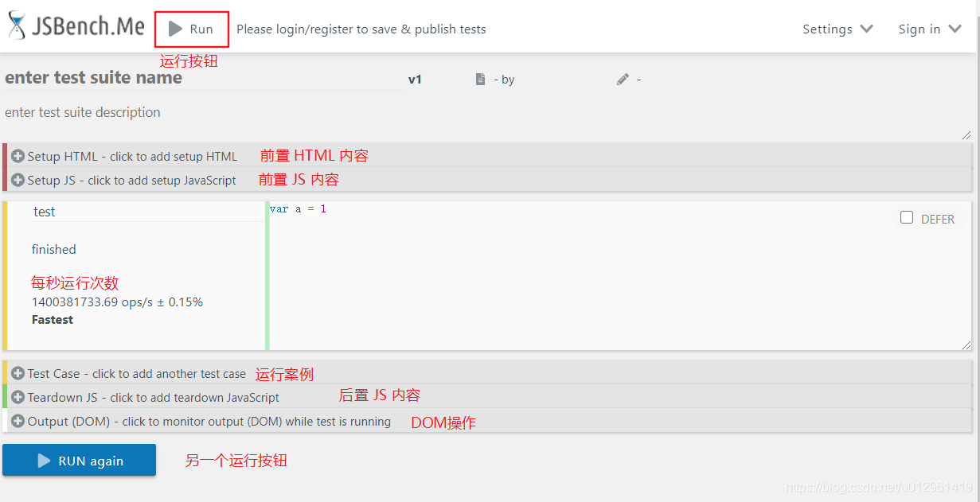
Task: Open the Settings dropdown
Action: click(x=837, y=29)
